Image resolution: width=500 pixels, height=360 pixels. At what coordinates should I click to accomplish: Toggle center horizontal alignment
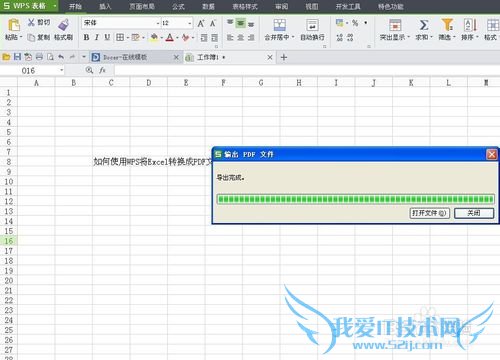click(x=241, y=37)
